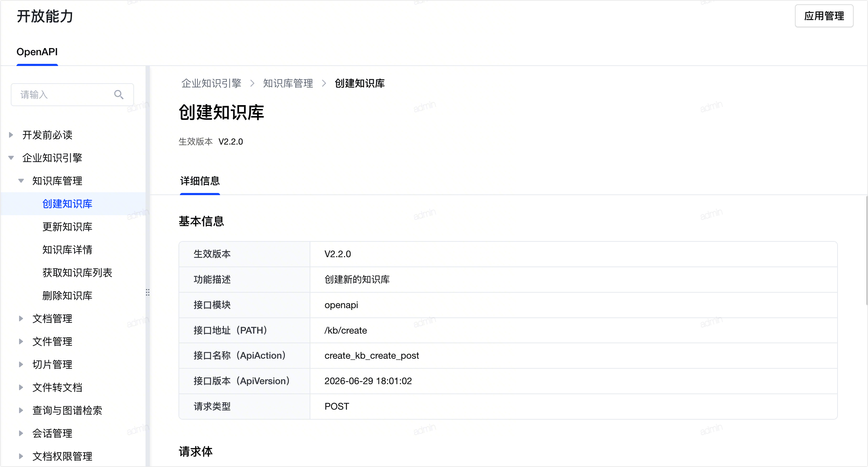
Task: Click the 接口名称（ApiAction）label cell
Action: pos(244,356)
